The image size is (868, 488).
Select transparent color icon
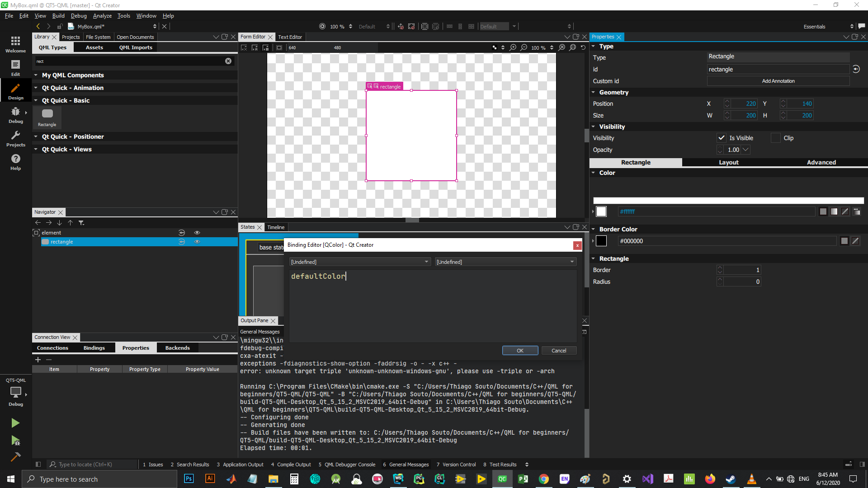click(x=845, y=211)
